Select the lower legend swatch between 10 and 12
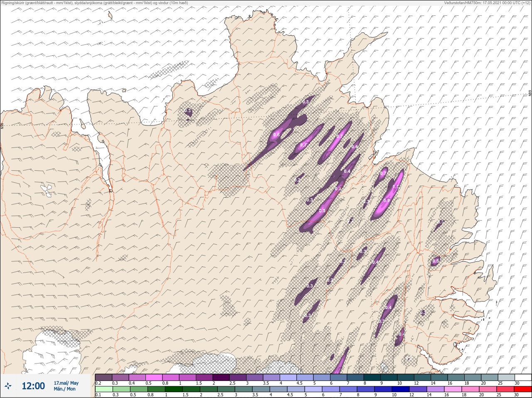The width and height of the screenshot is (532, 398). click(x=401, y=390)
